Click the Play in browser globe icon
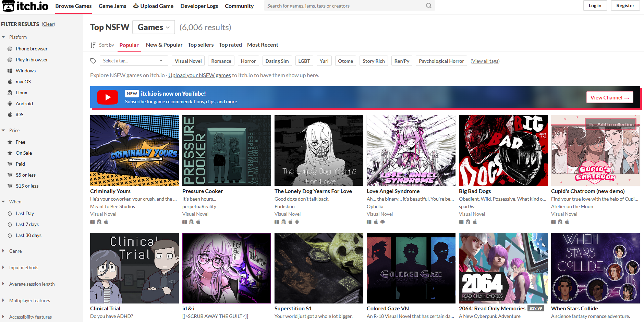 [x=10, y=60]
